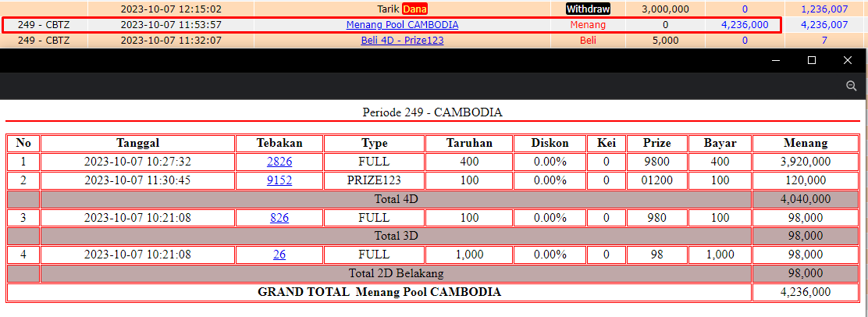This screenshot has height=317, width=868.
Task: Click the Total 2D Belakang row label
Action: (x=396, y=272)
